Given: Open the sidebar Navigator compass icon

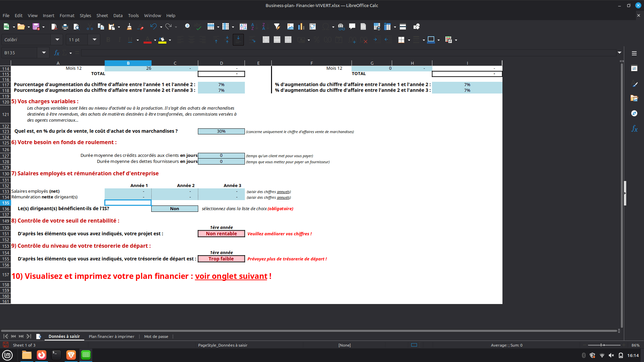Looking at the screenshot, I should click(x=634, y=113).
